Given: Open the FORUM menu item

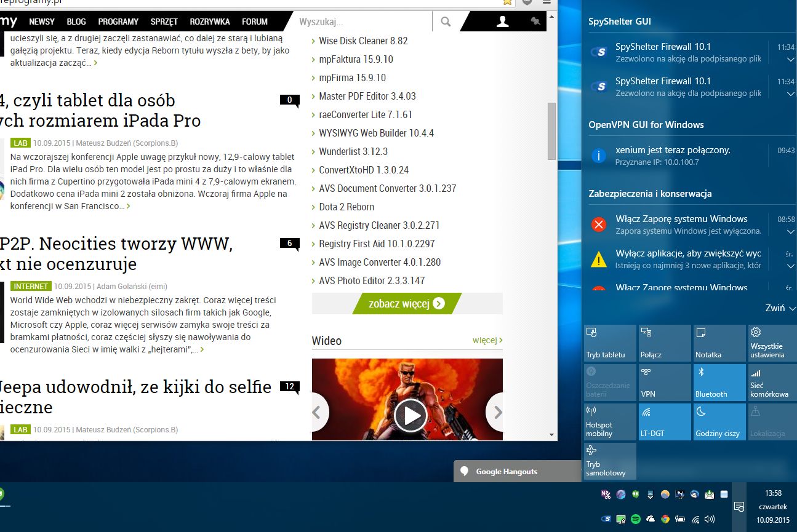Looking at the screenshot, I should pyautogui.click(x=255, y=22).
